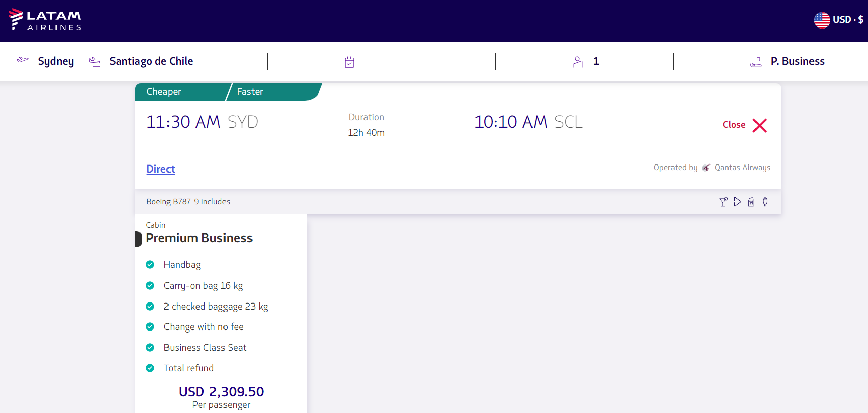Click the Qantas Airways operator text
Image resolution: width=868 pixels, height=413 pixels.
coord(742,168)
